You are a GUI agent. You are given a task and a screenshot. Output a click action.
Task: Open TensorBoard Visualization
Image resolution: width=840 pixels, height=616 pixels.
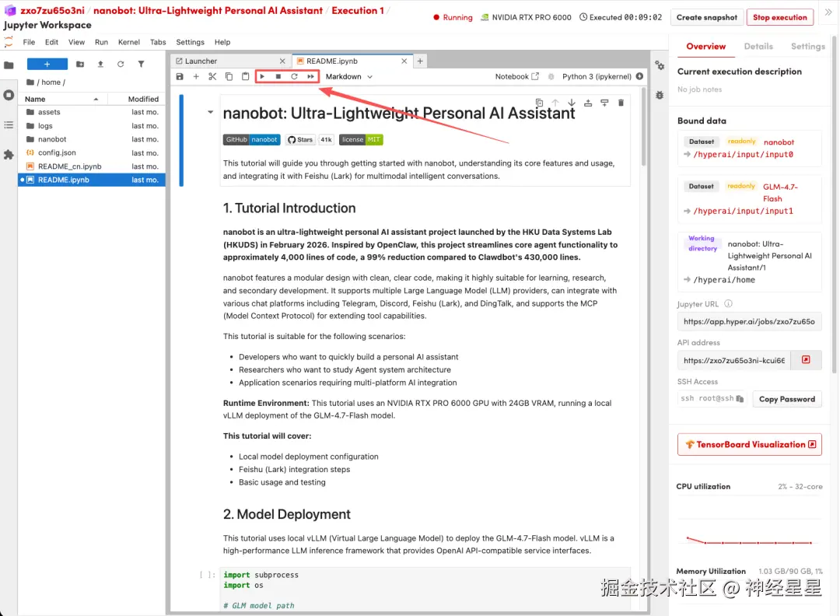coord(749,445)
